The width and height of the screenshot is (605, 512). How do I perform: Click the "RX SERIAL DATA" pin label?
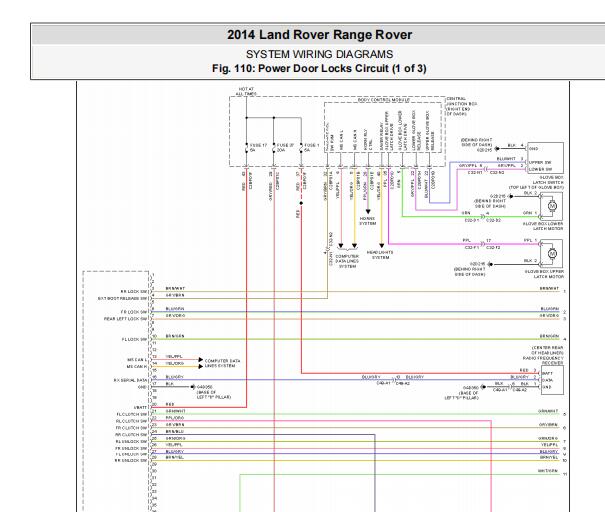click(130, 380)
